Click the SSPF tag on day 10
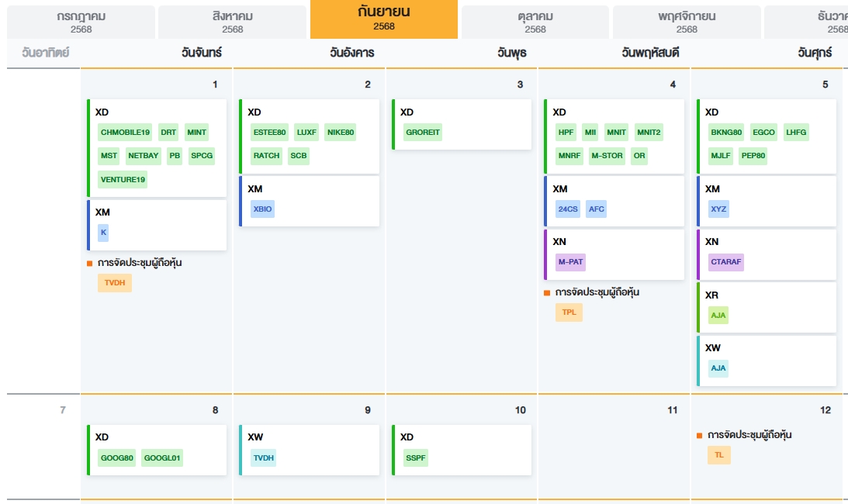848x504 pixels. click(416, 457)
